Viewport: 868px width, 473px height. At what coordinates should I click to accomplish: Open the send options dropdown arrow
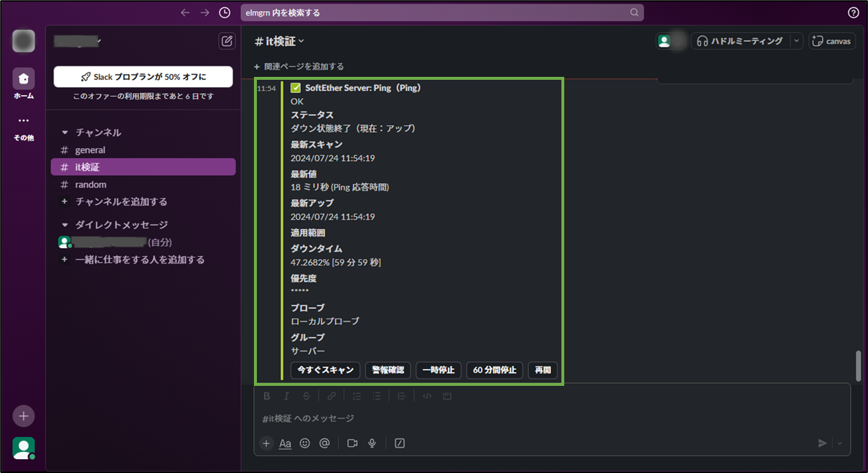tap(839, 443)
